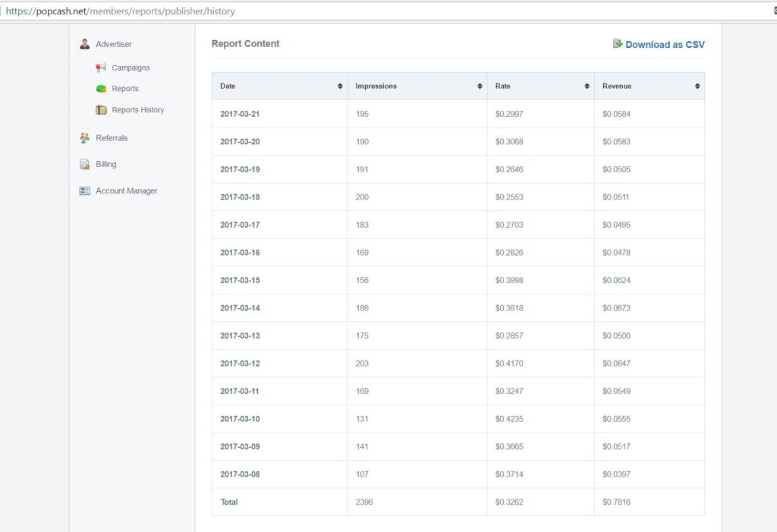
Task: Click the Reports History folder icon
Action: tap(101, 110)
